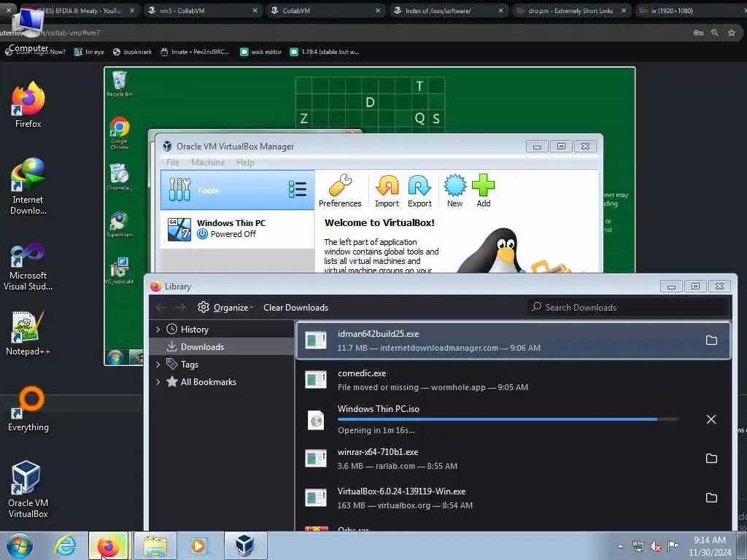The width and height of the screenshot is (747, 560).
Task: Open the Organize dropdown
Action: (226, 308)
